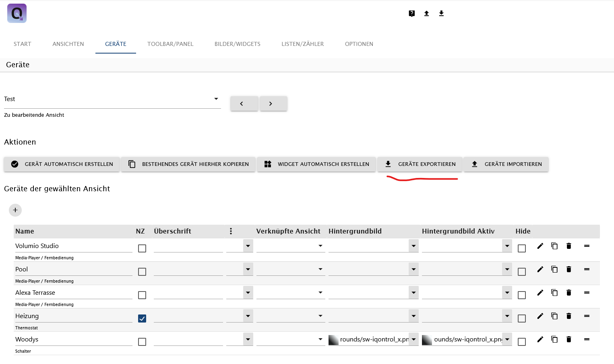Edit the Volumio Studio device
The height and width of the screenshot is (364, 614).
point(540,246)
